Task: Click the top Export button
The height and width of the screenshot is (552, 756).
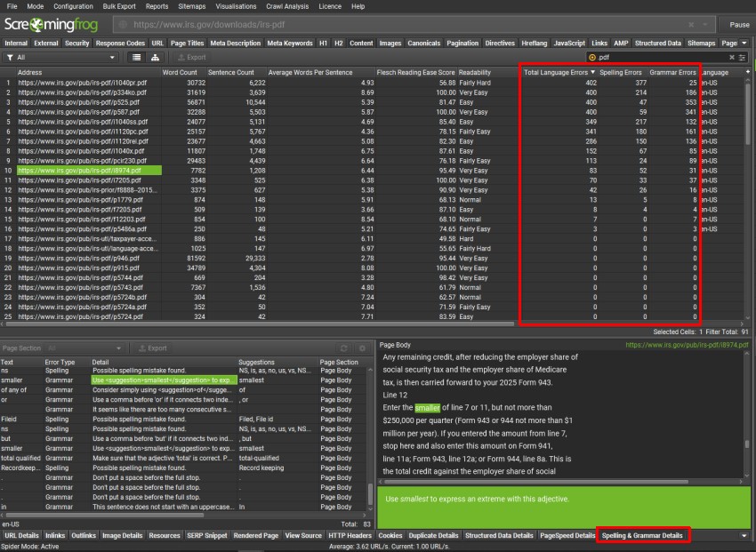Action: [x=192, y=57]
